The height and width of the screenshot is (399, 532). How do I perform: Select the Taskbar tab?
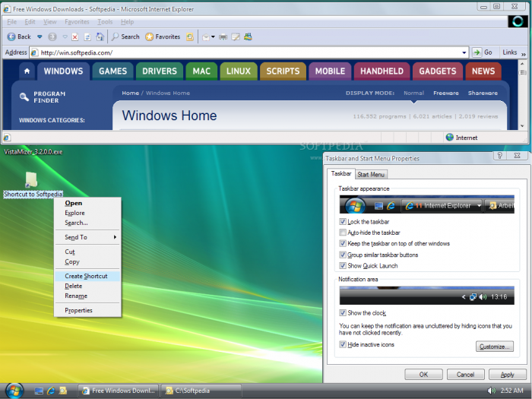[x=341, y=173]
